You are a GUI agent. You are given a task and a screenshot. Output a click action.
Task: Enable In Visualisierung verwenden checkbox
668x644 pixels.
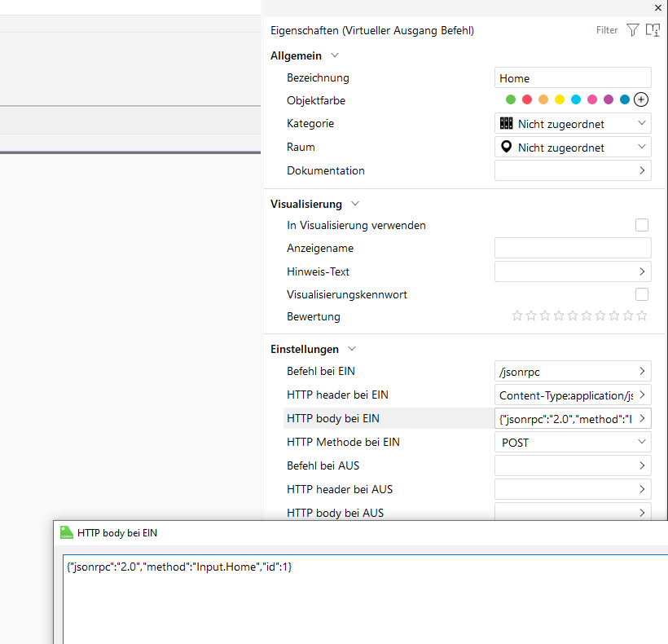tap(642, 225)
